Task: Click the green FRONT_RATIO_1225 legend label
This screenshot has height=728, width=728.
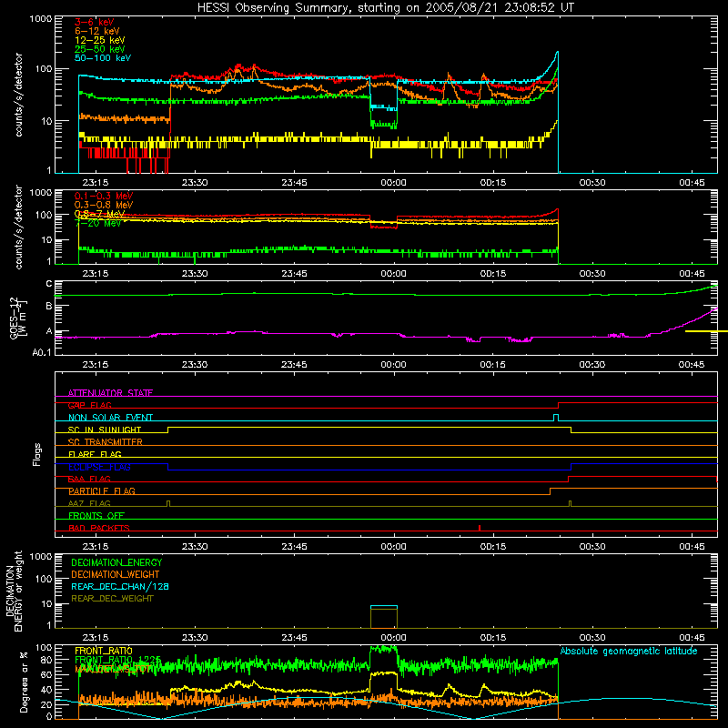Action: (118, 660)
